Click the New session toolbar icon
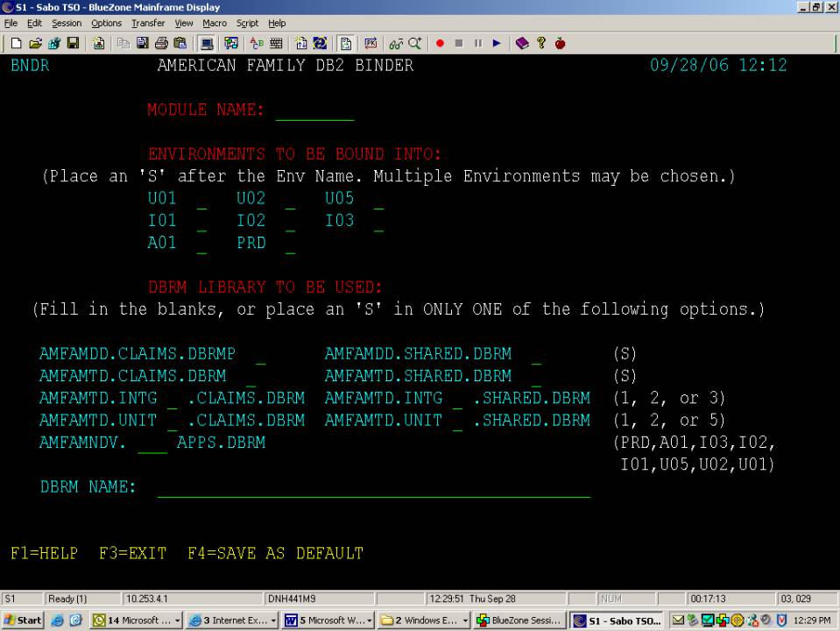This screenshot has width=840, height=631. tap(16, 44)
